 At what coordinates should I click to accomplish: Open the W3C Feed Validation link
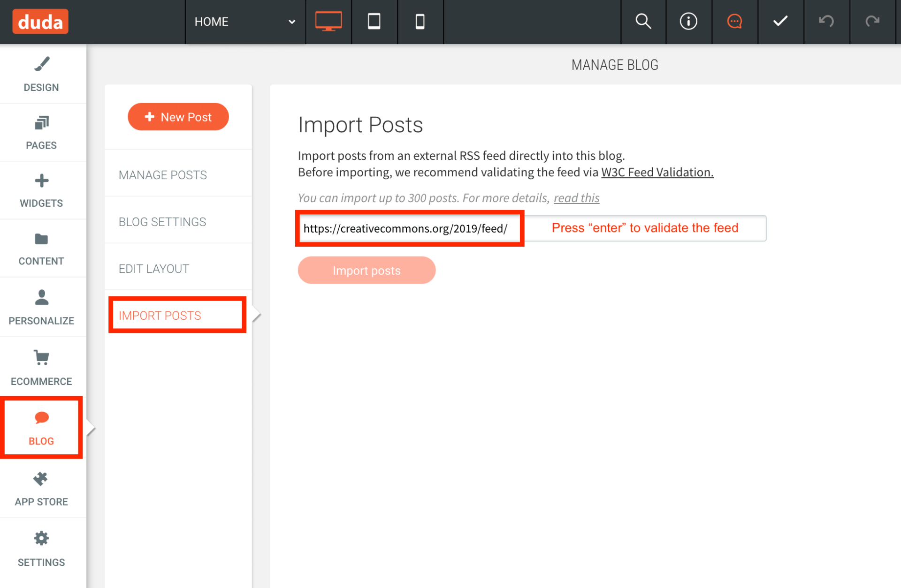pyautogui.click(x=657, y=172)
